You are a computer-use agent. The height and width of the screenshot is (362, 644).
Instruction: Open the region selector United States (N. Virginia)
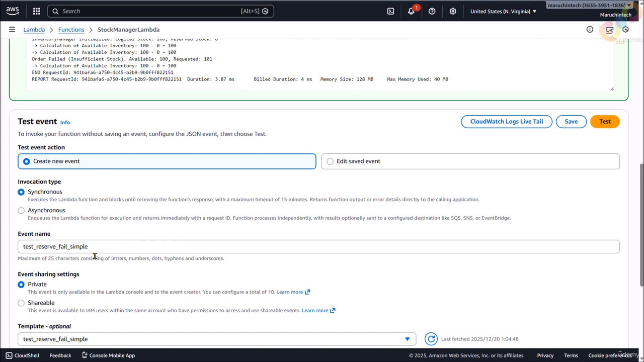503,11
